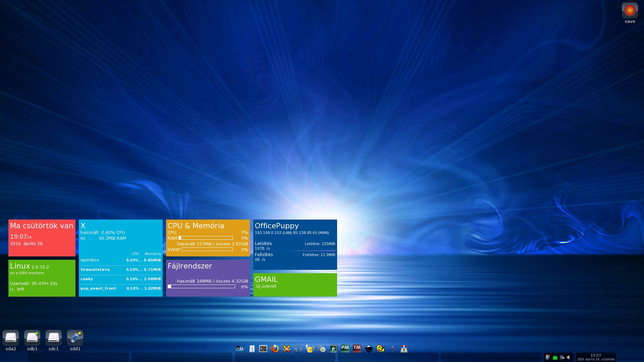Open the headphones audio player icon
This screenshot has height=362, width=644.
tap(298, 349)
